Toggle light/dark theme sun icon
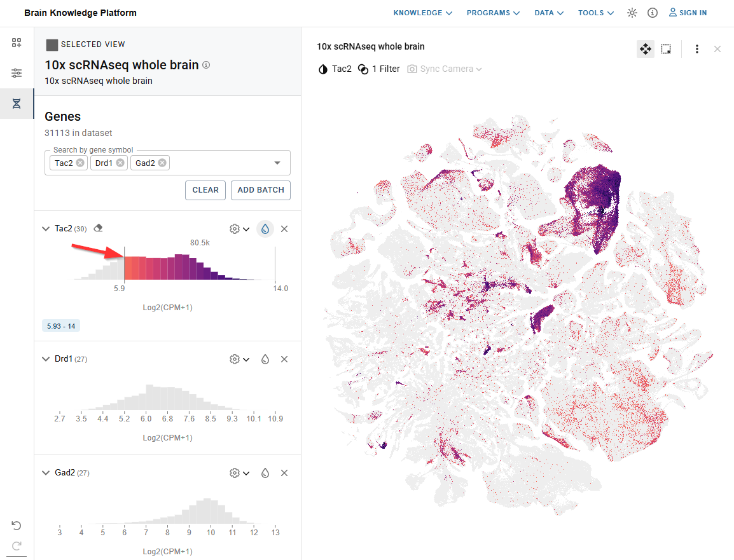 click(x=632, y=13)
